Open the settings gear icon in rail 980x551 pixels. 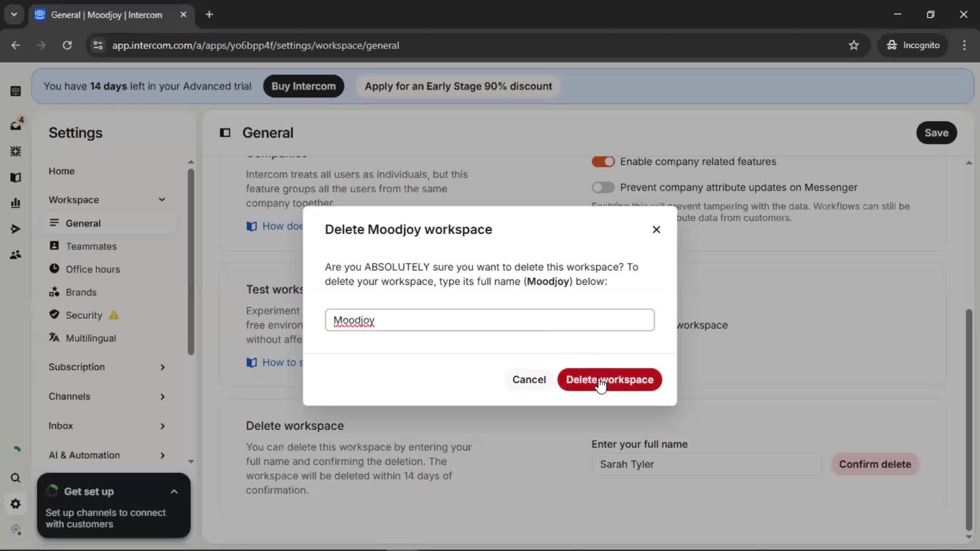pyautogui.click(x=15, y=504)
